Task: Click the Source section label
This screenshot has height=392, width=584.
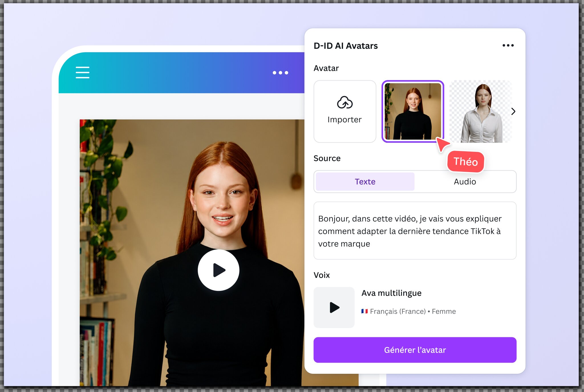Action: click(327, 158)
